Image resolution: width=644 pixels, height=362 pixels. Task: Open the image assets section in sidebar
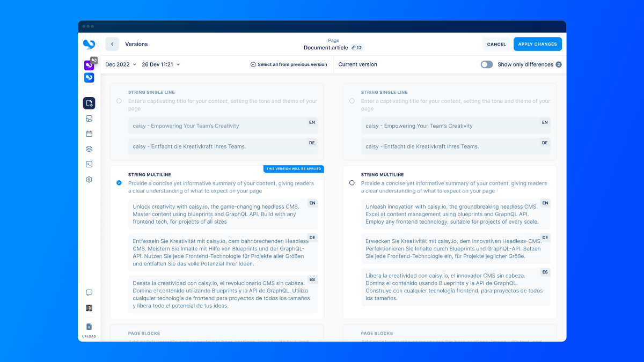89,119
